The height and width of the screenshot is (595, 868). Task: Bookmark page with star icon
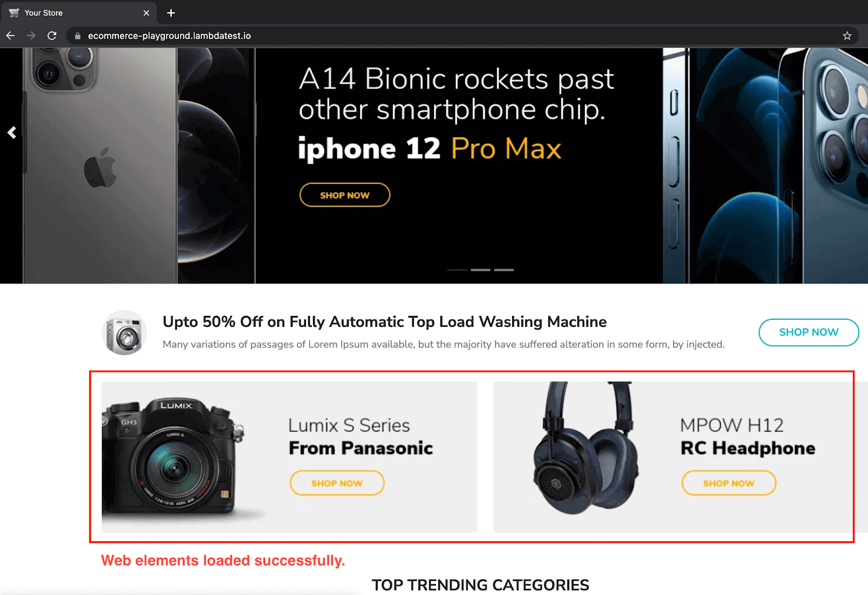[847, 36]
